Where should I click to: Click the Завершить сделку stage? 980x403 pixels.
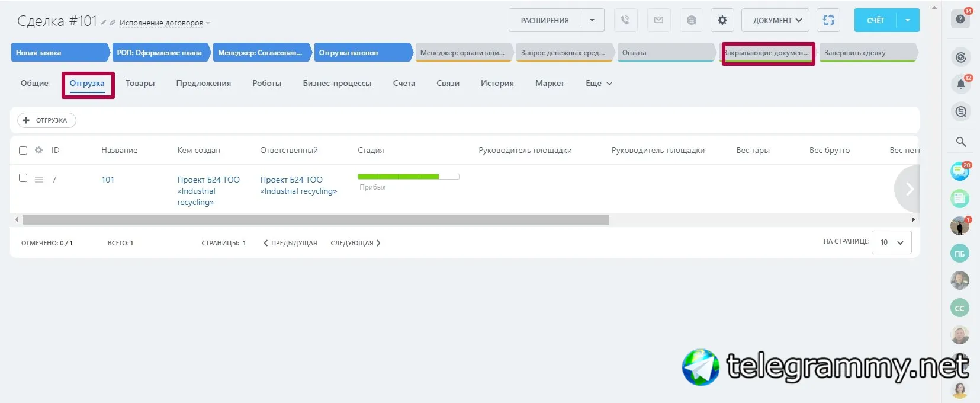point(869,53)
